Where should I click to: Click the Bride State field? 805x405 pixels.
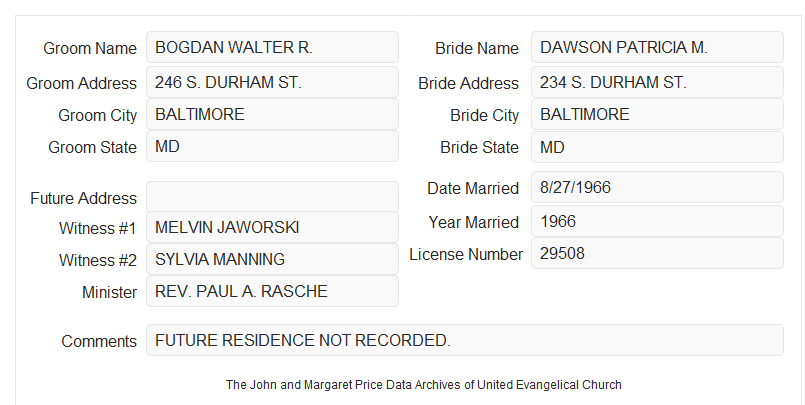657,147
